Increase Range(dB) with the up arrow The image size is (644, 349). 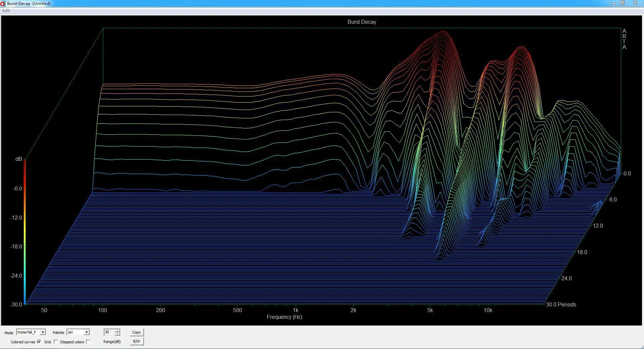click(117, 331)
